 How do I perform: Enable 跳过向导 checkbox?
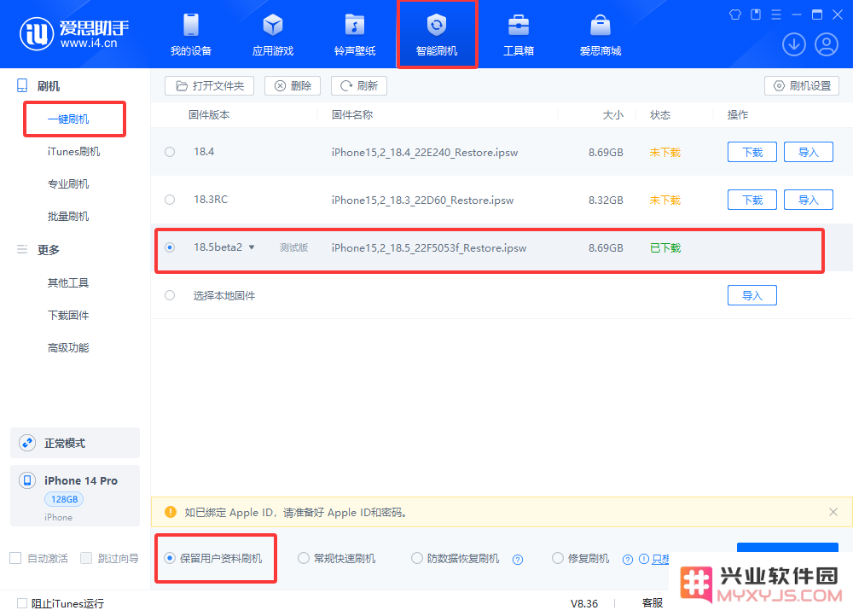click(86, 558)
